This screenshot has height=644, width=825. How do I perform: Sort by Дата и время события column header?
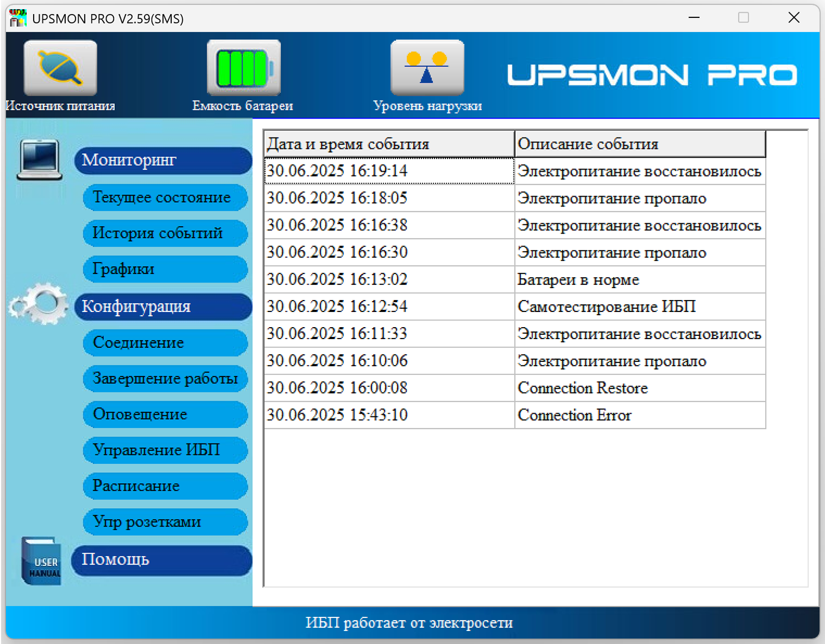389,144
